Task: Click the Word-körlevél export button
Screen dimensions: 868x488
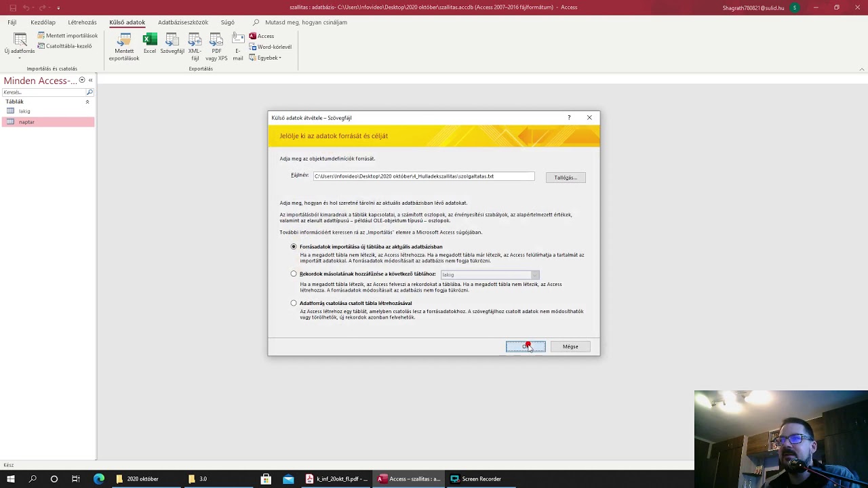Action: (x=270, y=47)
